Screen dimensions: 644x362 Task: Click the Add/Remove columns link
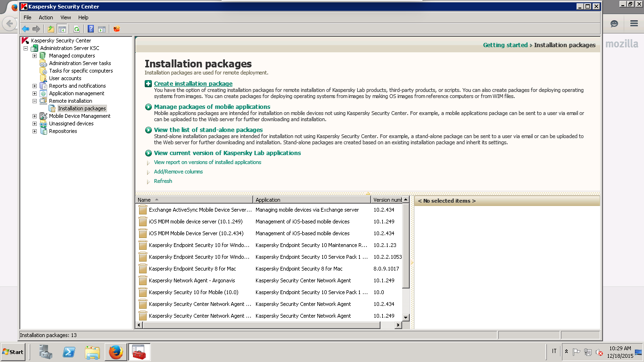[178, 172]
